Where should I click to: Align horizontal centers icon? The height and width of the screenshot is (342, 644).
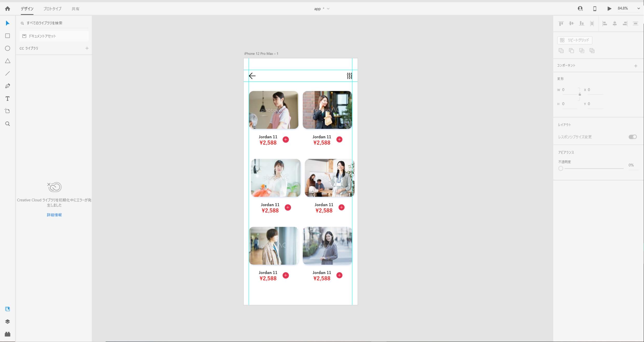tap(615, 24)
